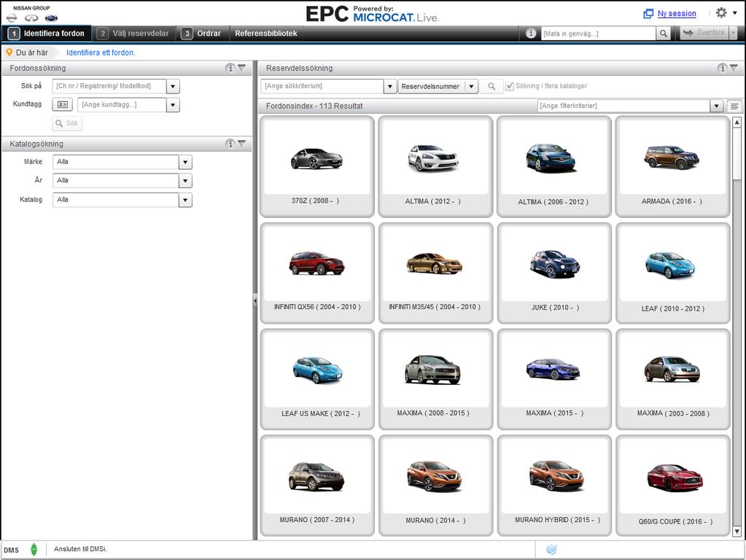Click the Identifiera ett fordon breadcrumb link
Viewport: 746px width, 560px height.
(x=101, y=52)
